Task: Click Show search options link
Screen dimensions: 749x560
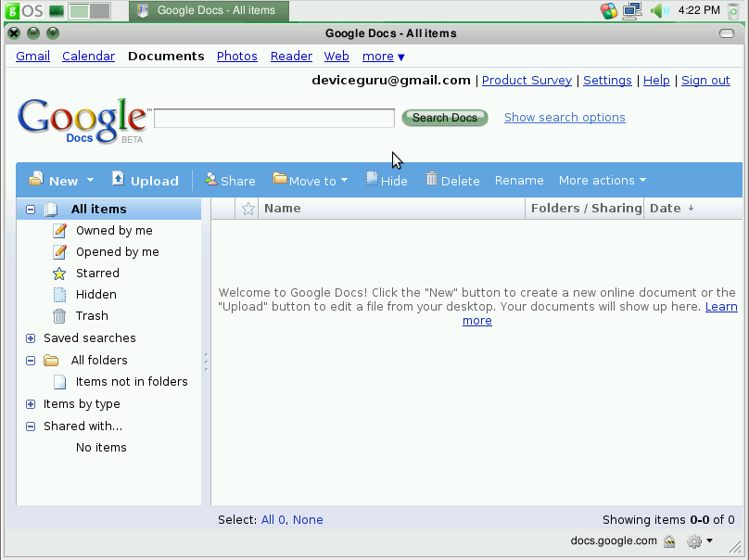Action: click(x=565, y=117)
